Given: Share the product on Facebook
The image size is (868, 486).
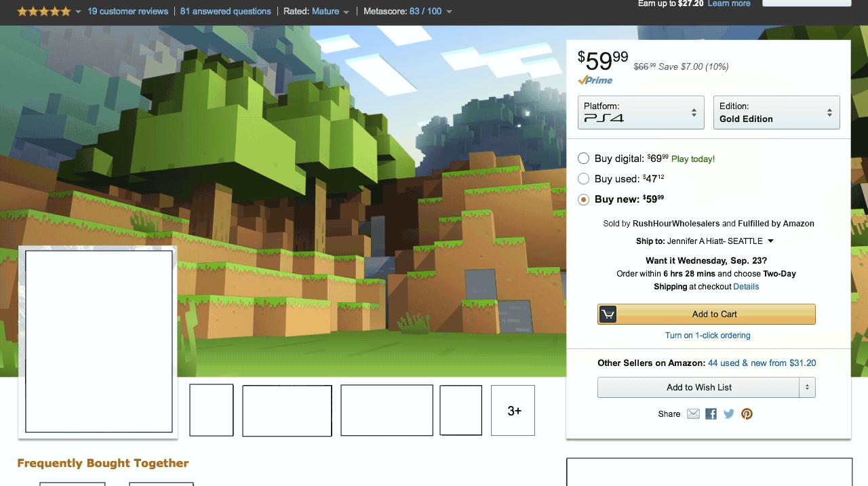Looking at the screenshot, I should click(x=711, y=414).
